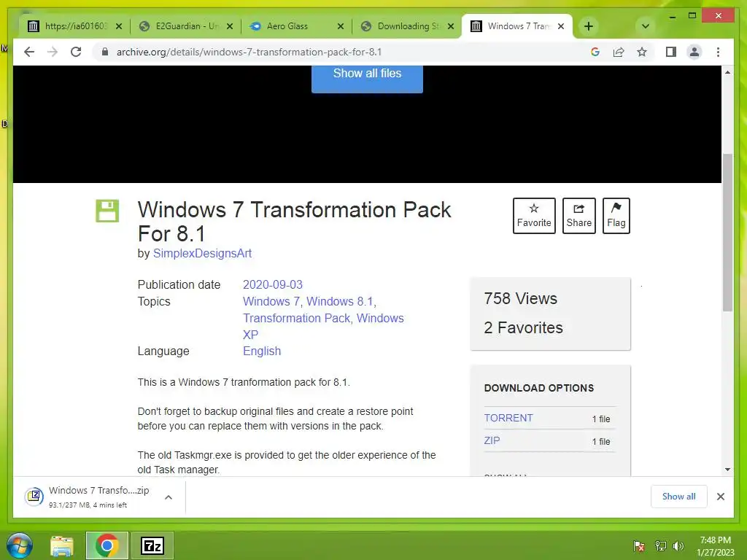View site info via the padlock icon

105,52
